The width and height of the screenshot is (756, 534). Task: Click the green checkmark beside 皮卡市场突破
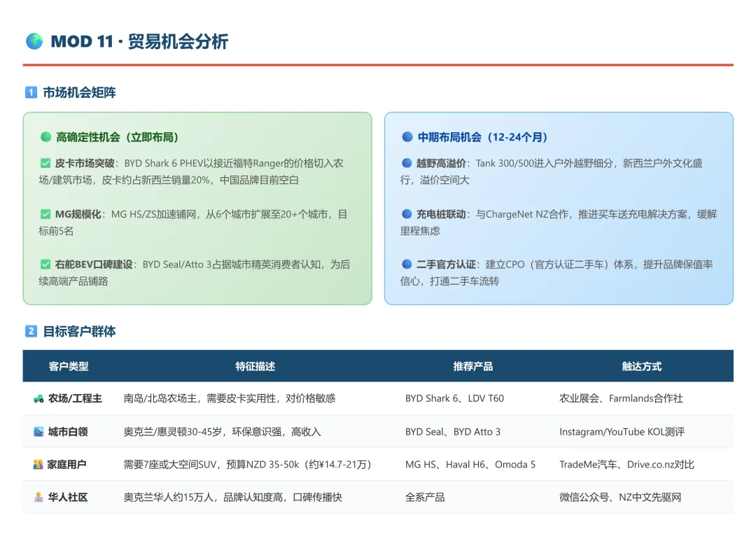click(45, 163)
